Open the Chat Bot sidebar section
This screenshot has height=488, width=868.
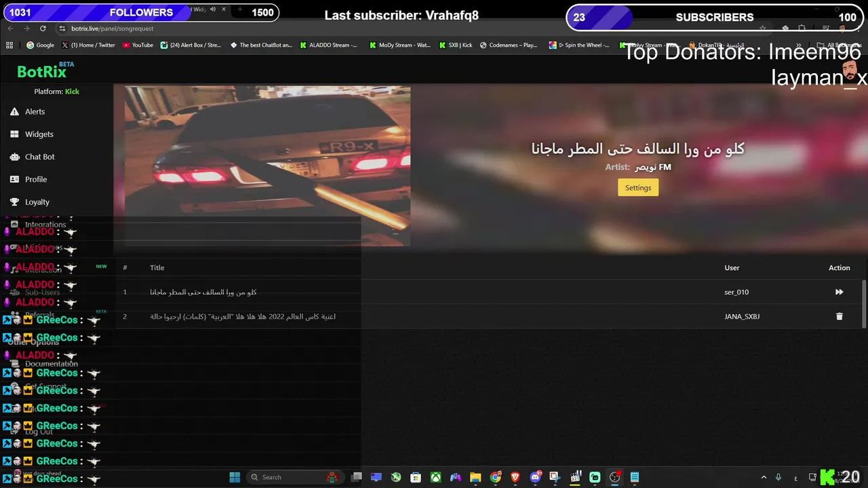(x=40, y=157)
